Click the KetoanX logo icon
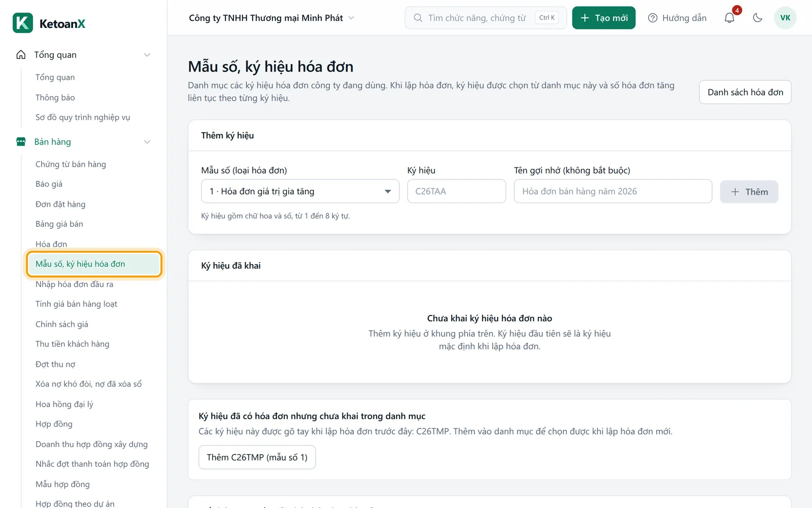 click(x=23, y=23)
